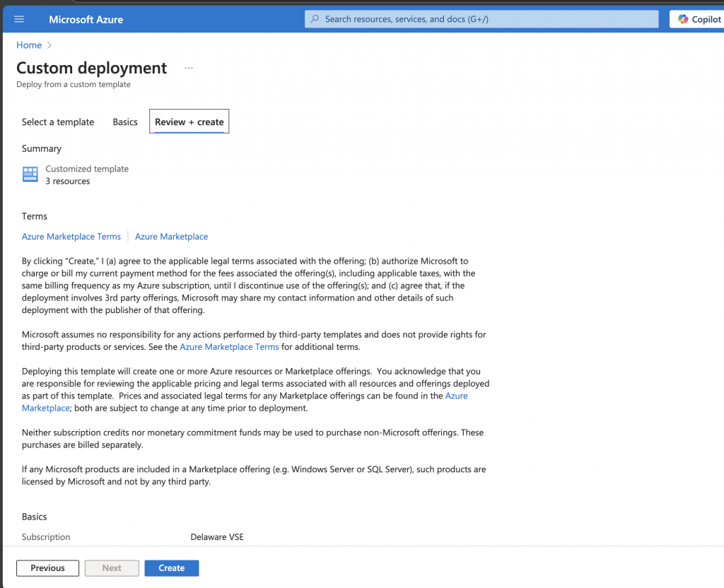Open the Azure Marketplace Terms link under Terms
The image size is (724, 588).
[x=71, y=236]
